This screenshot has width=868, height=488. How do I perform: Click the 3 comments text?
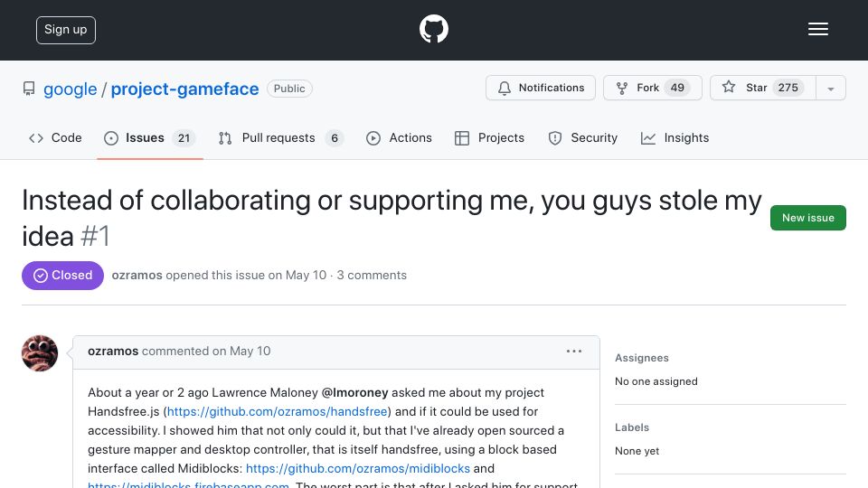(372, 275)
